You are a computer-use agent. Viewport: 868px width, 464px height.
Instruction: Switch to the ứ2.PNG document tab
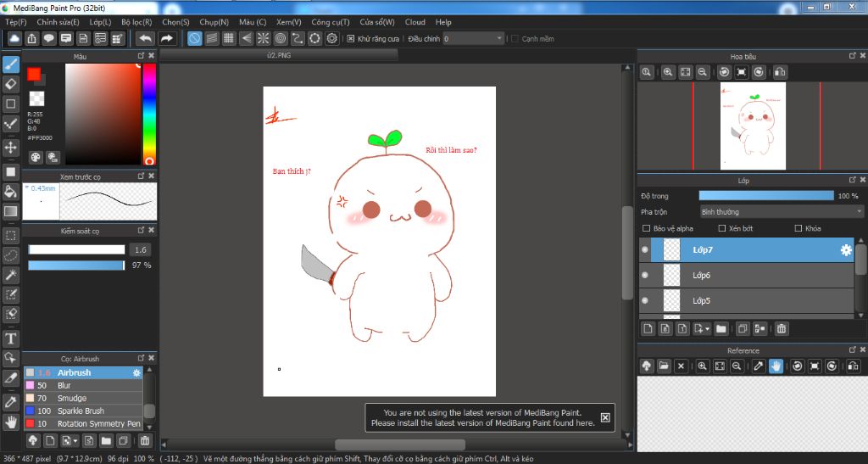coord(278,55)
